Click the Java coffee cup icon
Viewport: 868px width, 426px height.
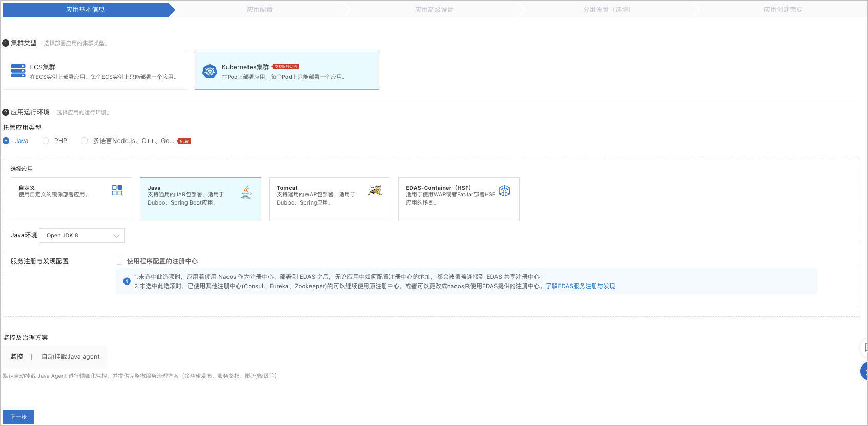click(246, 192)
